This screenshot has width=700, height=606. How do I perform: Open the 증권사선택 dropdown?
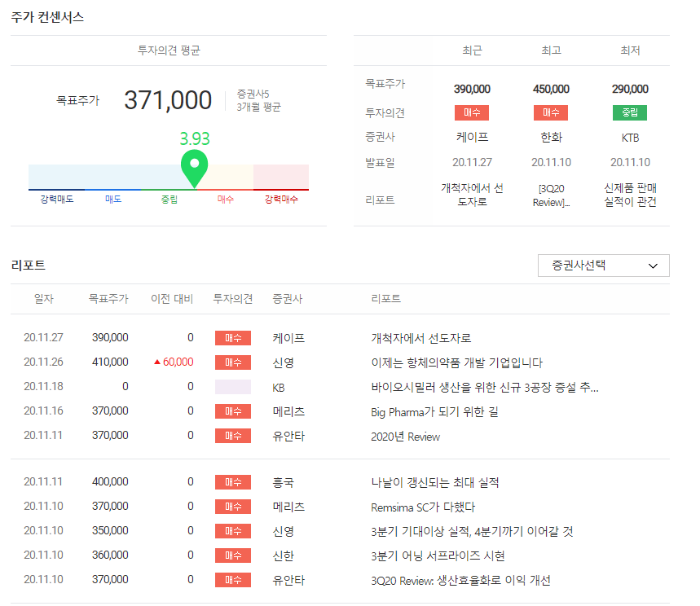tap(603, 266)
